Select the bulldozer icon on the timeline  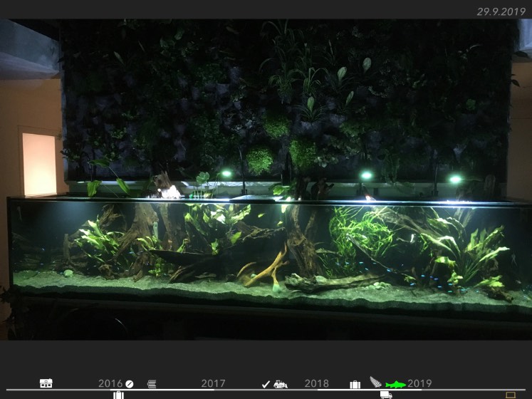point(281,384)
